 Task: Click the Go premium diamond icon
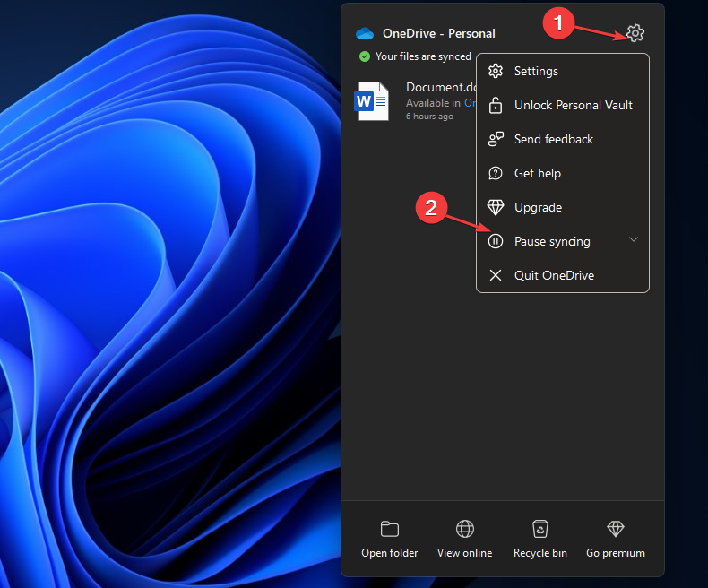tap(616, 528)
